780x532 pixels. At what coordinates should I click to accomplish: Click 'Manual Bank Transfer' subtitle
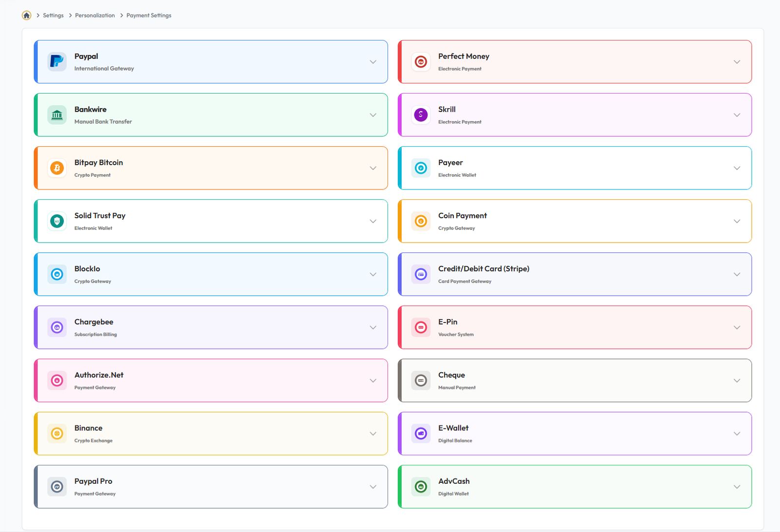(103, 122)
